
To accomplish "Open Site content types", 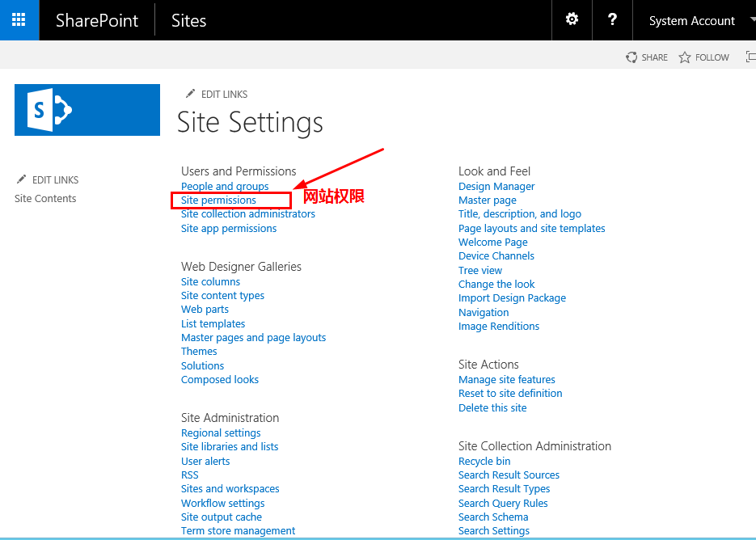I will point(222,296).
